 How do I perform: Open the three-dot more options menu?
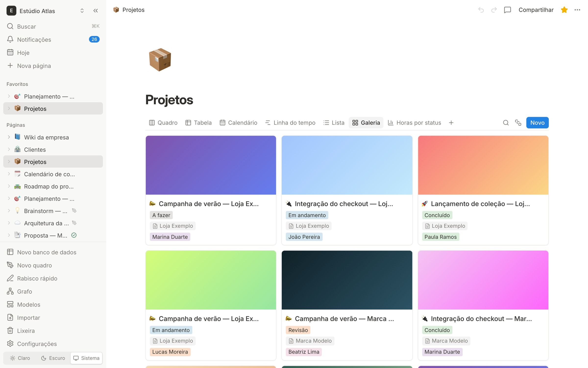tap(577, 10)
